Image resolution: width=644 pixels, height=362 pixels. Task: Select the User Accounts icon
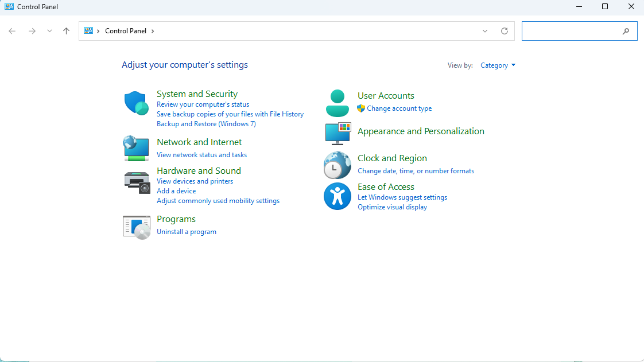[x=337, y=102]
